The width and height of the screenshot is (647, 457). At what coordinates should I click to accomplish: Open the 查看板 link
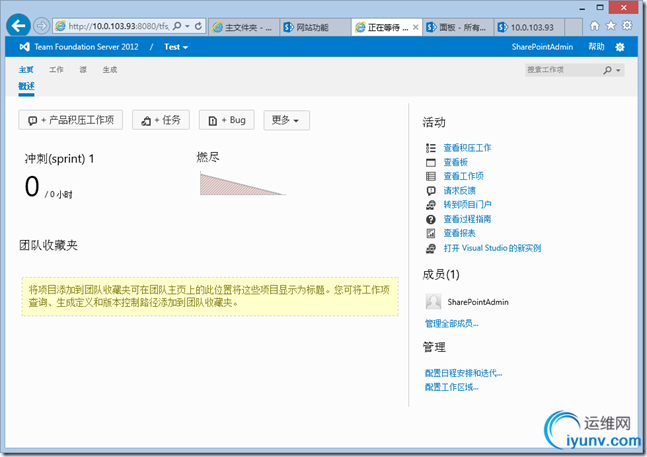click(x=456, y=162)
